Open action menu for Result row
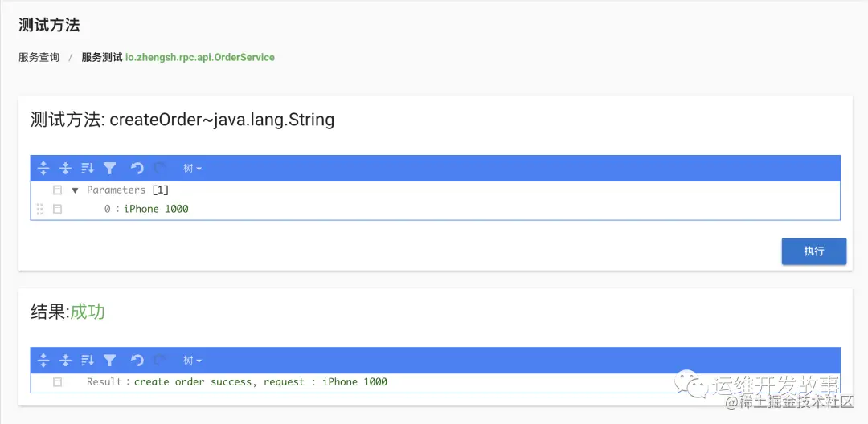 (57, 382)
